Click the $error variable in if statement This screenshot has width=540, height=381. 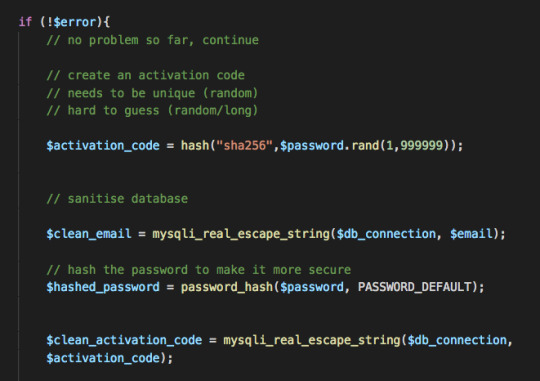75,22
